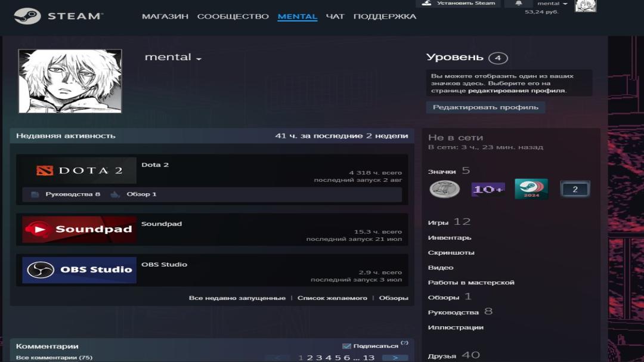Click the previous page arrow for comments
The width and height of the screenshot is (644, 362).
278,358
